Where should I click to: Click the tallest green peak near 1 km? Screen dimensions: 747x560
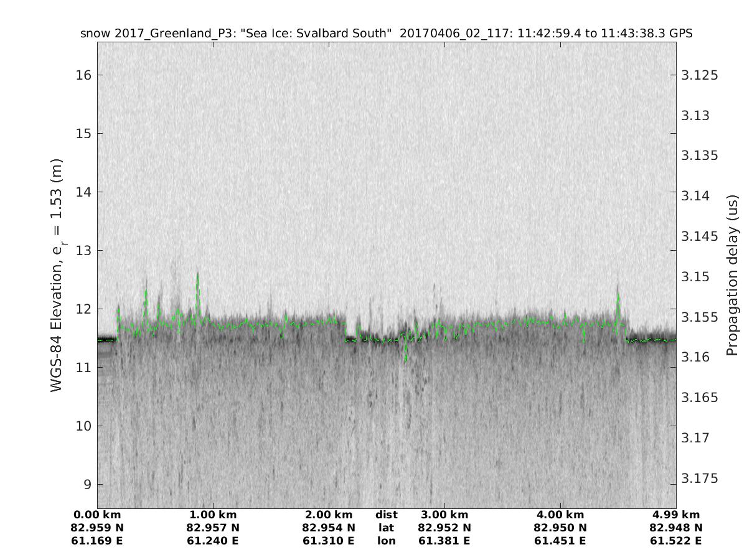click(197, 274)
